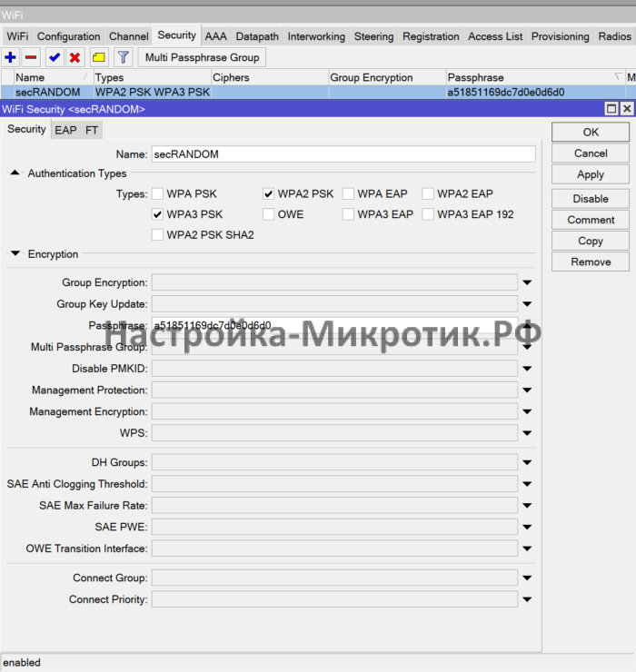Apply the security settings
Screen dimensions: 636x672
click(591, 174)
